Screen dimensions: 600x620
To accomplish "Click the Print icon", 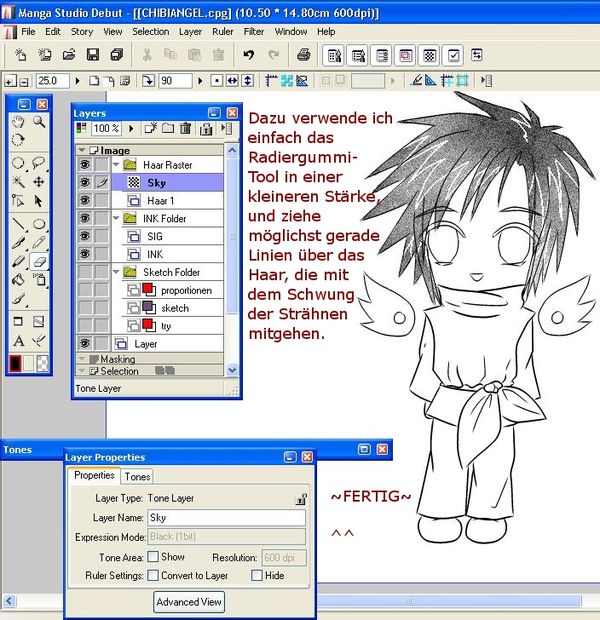I will (303, 55).
